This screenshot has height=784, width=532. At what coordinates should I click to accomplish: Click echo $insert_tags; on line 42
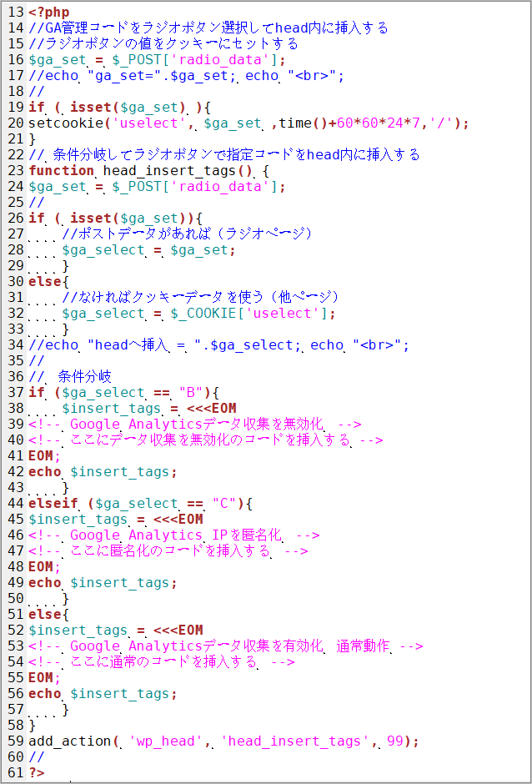click(103, 472)
